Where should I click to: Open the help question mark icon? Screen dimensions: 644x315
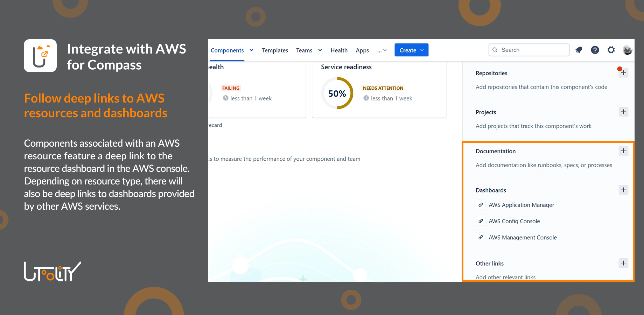(595, 50)
